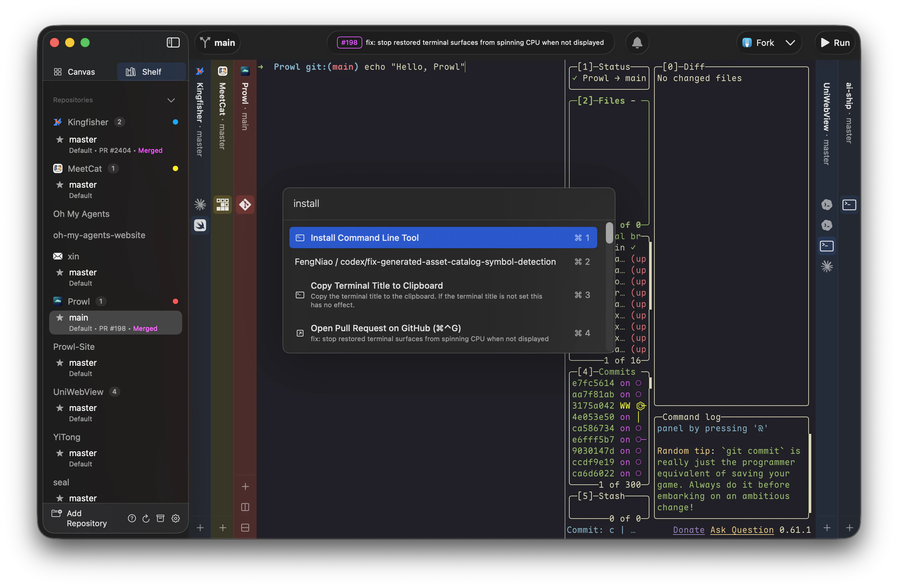Select the UniWebView · master shelf column
Screen dimensions: 898x588
pos(826,124)
